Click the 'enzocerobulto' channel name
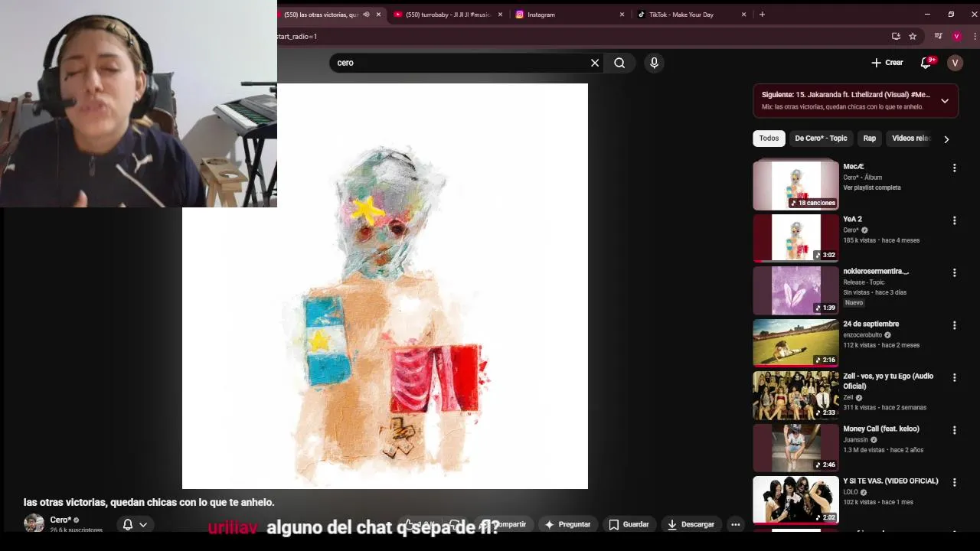 click(862, 334)
